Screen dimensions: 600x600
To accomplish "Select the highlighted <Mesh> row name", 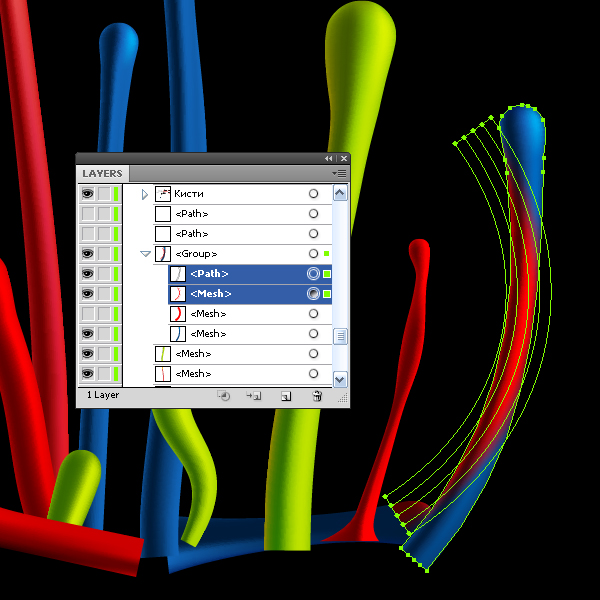I will click(210, 293).
